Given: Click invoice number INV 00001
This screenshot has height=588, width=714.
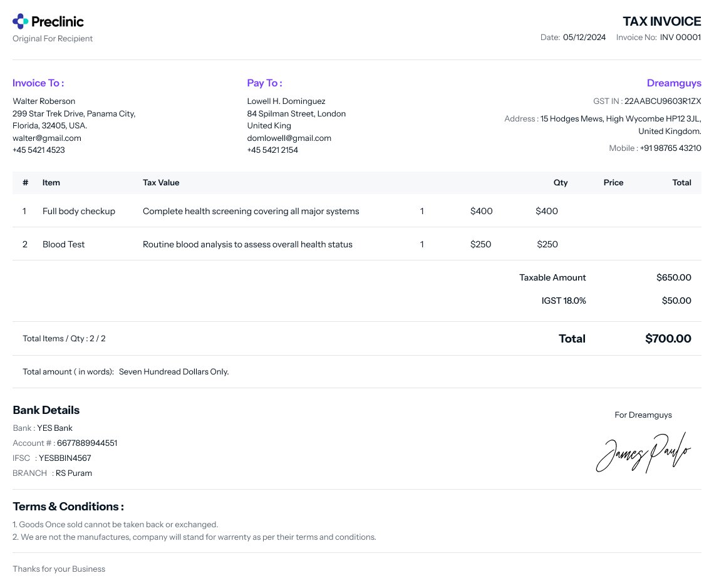Looking at the screenshot, I should pyautogui.click(x=680, y=37).
